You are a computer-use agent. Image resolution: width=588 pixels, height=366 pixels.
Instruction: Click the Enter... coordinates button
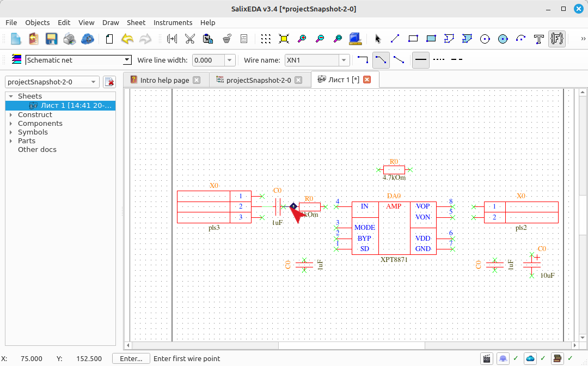pyautogui.click(x=131, y=359)
